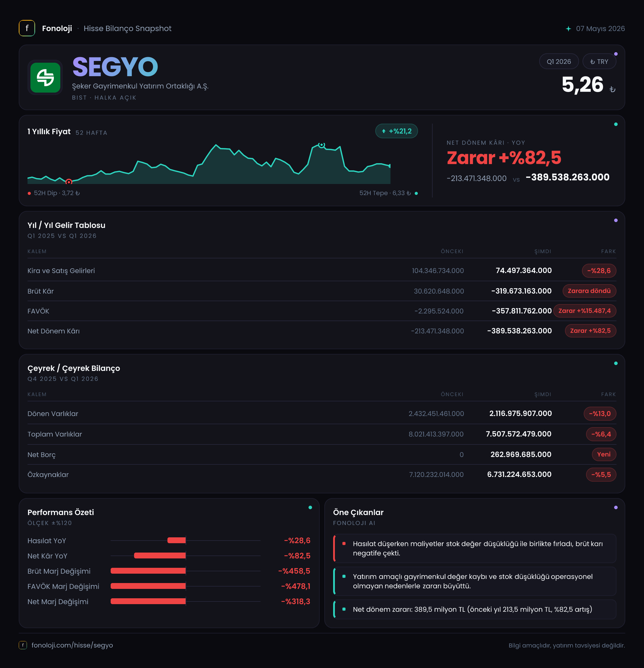Select the TRY currency pill

[x=599, y=62]
